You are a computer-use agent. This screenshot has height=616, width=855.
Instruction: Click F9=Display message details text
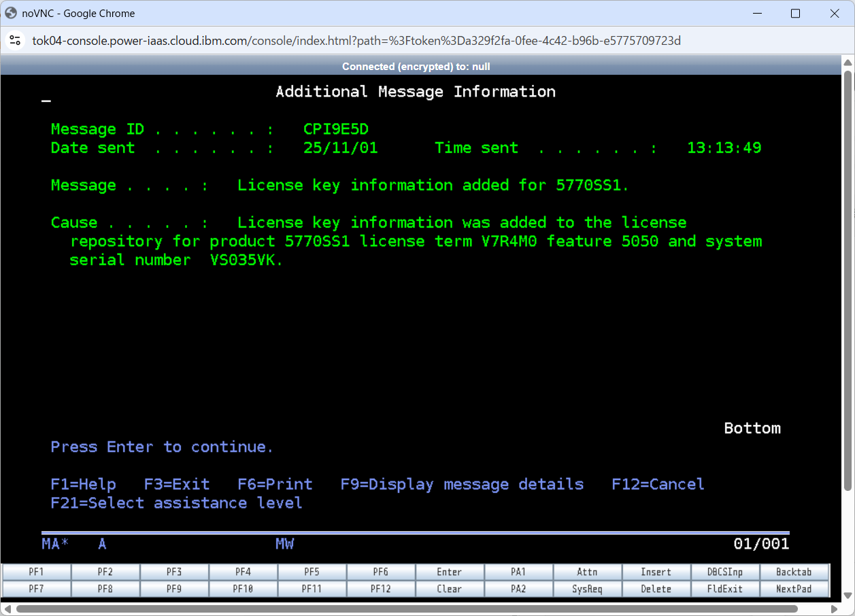(462, 484)
